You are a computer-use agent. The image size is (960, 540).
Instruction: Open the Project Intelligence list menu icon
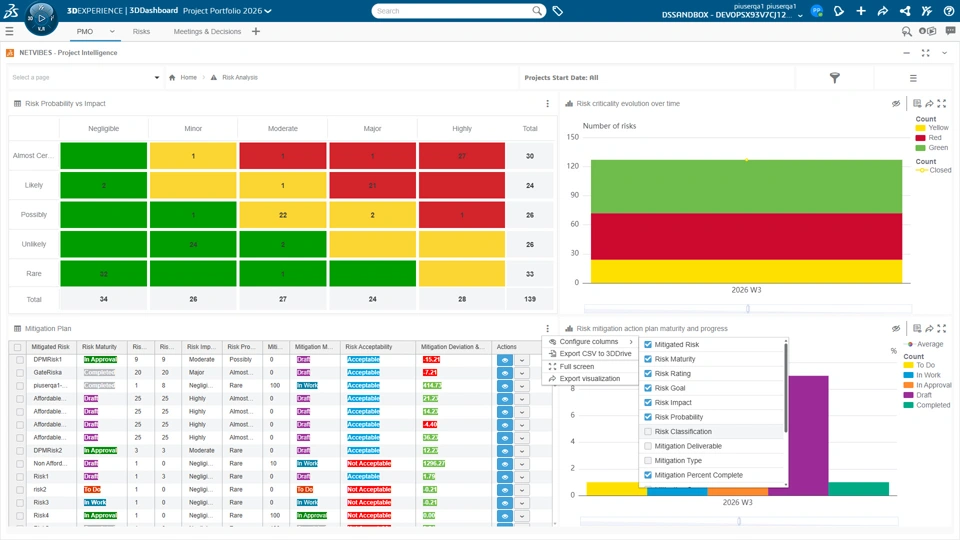(913, 78)
